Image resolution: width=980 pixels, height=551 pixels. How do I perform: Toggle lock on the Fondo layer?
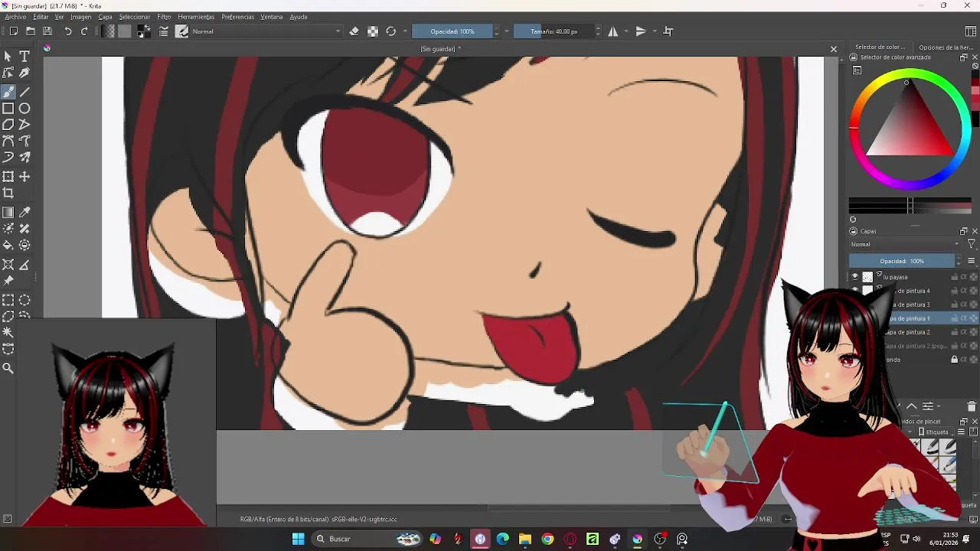[955, 360]
